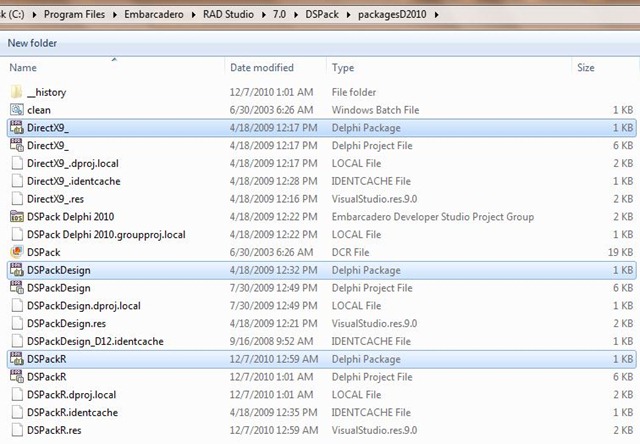
Task: Select DSPack Delphi 2010.groupproj.local name
Action: point(106,235)
